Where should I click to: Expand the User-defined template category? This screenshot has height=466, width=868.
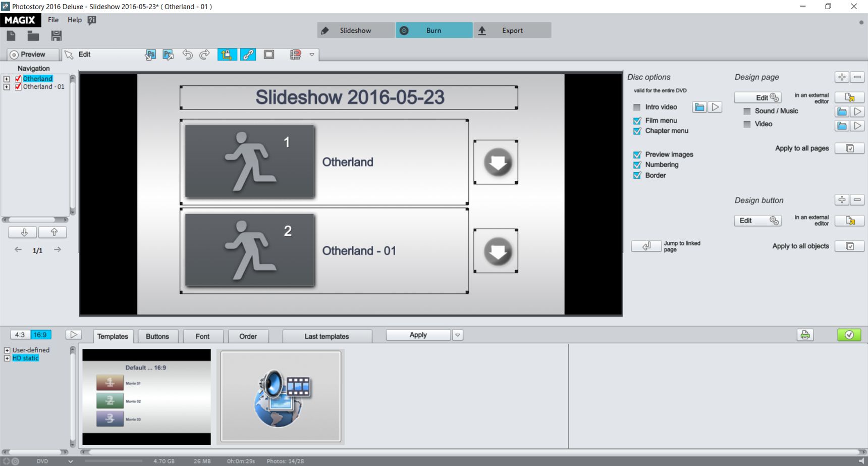point(7,350)
